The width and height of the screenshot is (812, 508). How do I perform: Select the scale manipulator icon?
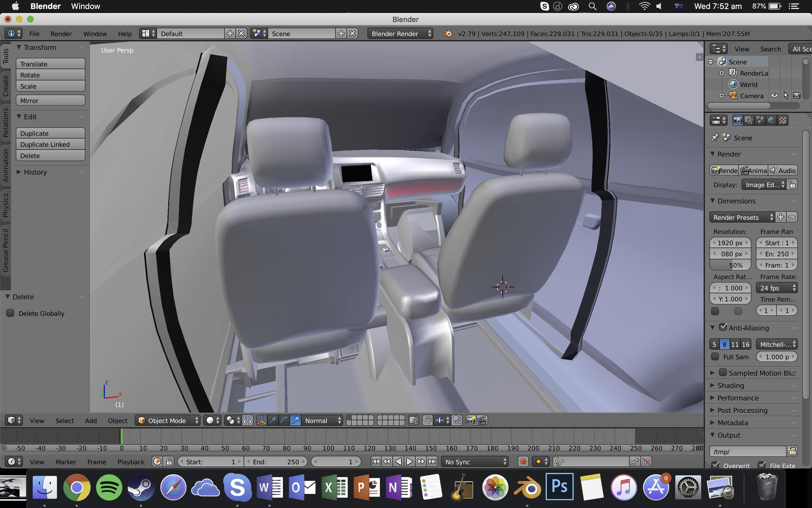[x=295, y=420]
